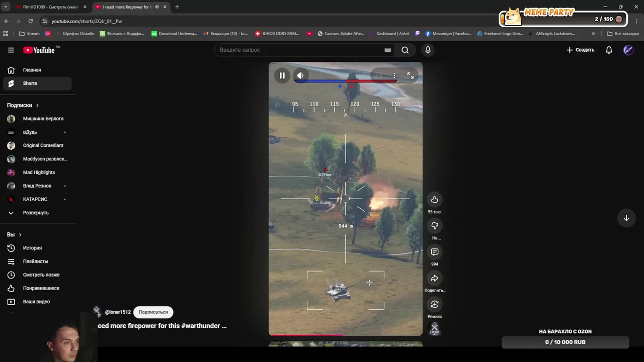
Task: Subscribe with the Подписаться button
Action: click(153, 312)
